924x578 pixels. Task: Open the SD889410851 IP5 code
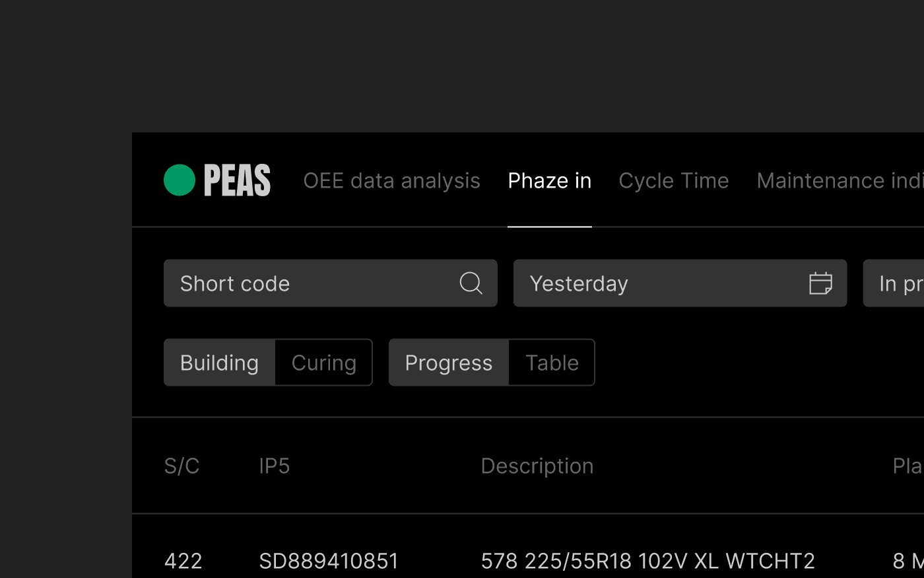(329, 561)
